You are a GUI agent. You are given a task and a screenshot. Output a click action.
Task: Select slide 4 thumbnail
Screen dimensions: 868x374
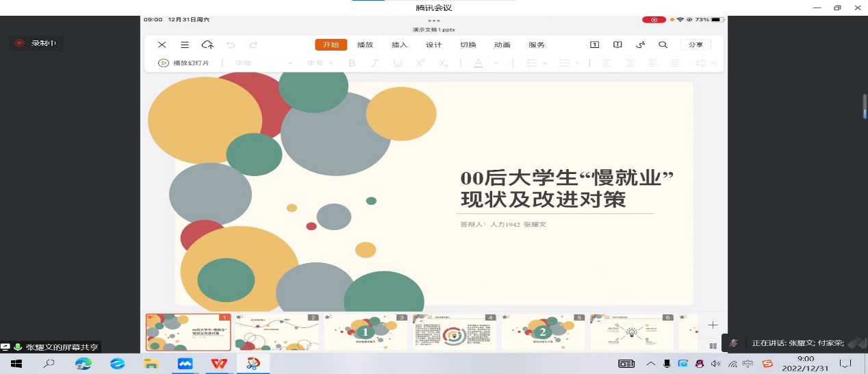coord(455,333)
